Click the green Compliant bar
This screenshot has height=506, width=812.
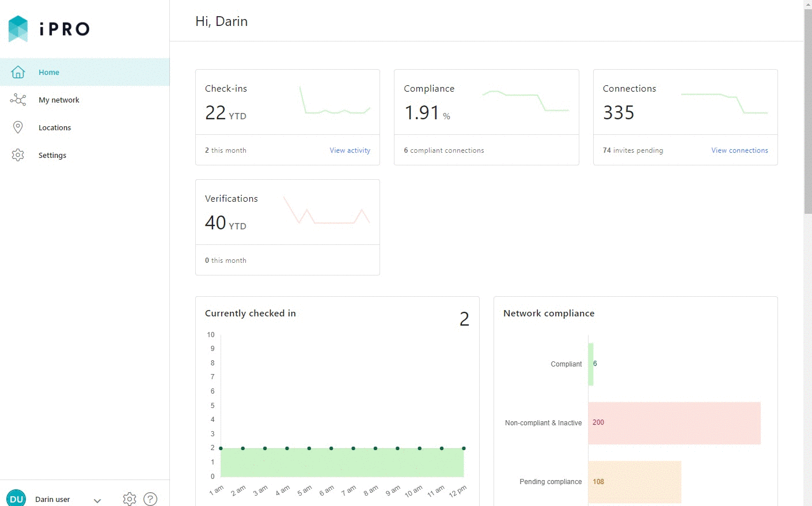point(591,364)
